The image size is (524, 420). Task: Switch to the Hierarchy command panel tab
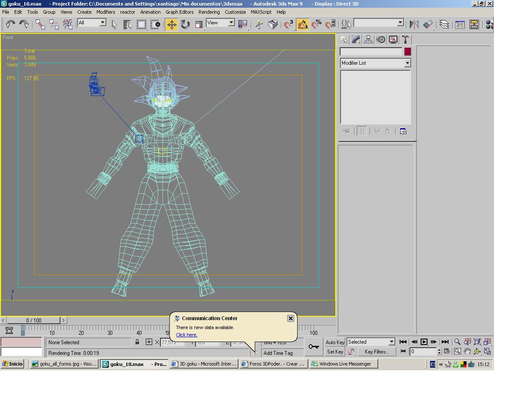coord(368,39)
